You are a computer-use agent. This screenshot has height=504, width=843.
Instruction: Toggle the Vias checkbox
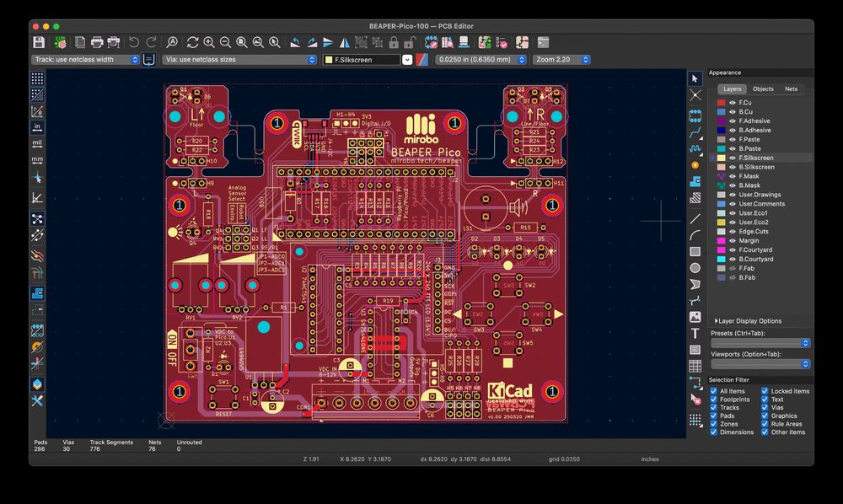click(765, 407)
